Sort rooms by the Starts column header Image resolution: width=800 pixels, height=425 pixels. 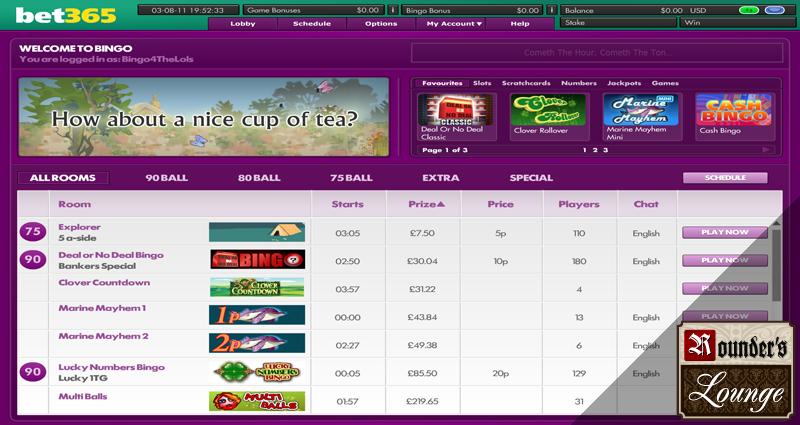pos(347,204)
